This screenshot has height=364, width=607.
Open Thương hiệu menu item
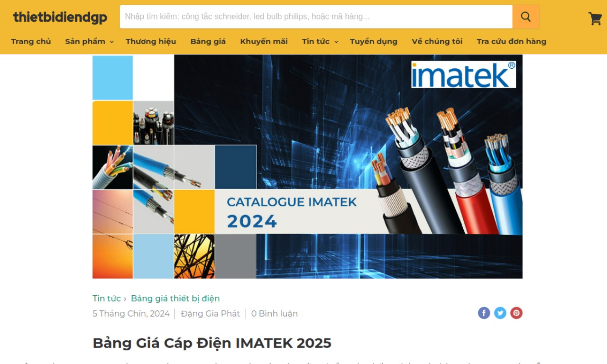151,41
